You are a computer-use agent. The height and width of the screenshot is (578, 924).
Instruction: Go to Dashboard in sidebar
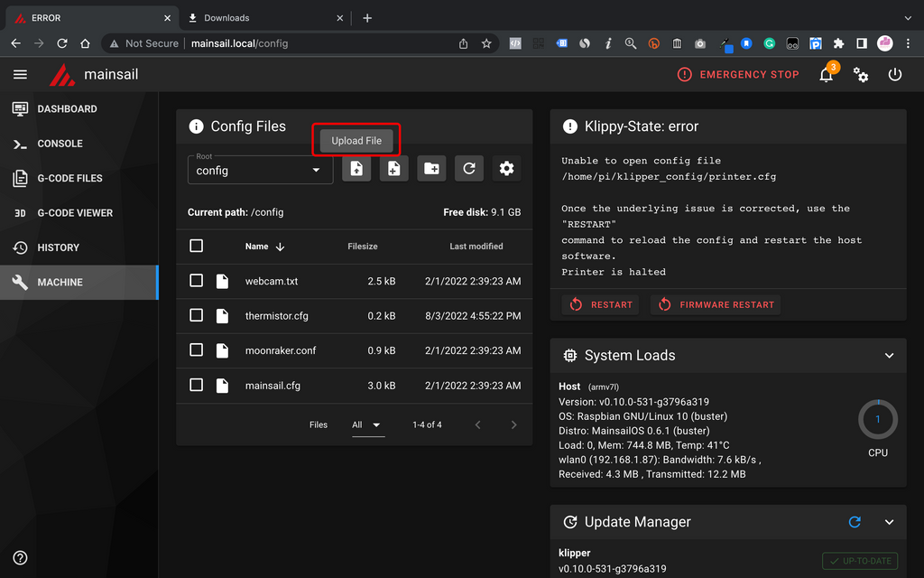click(79, 108)
